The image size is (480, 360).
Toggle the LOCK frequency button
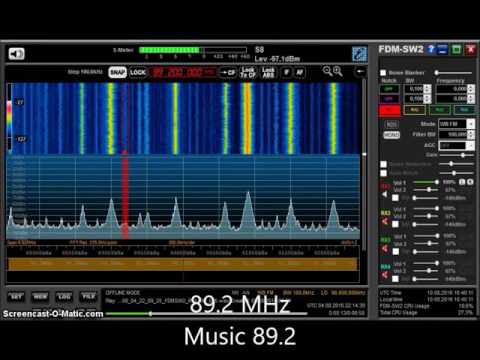click(138, 72)
